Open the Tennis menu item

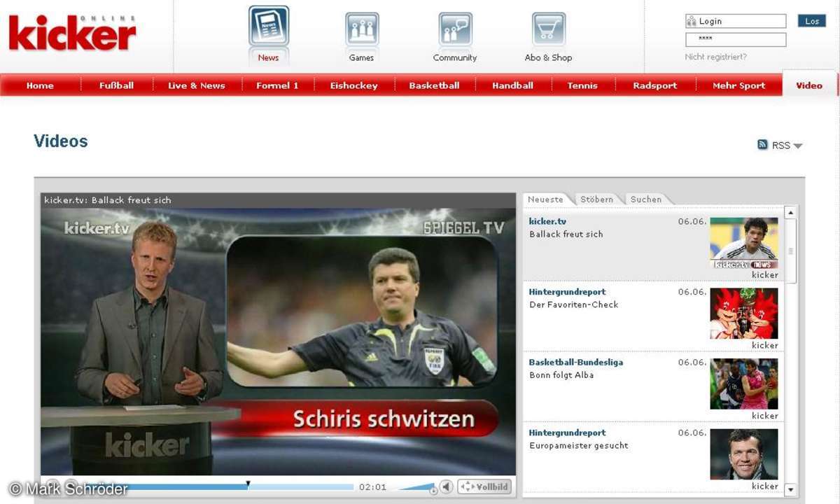pyautogui.click(x=582, y=85)
